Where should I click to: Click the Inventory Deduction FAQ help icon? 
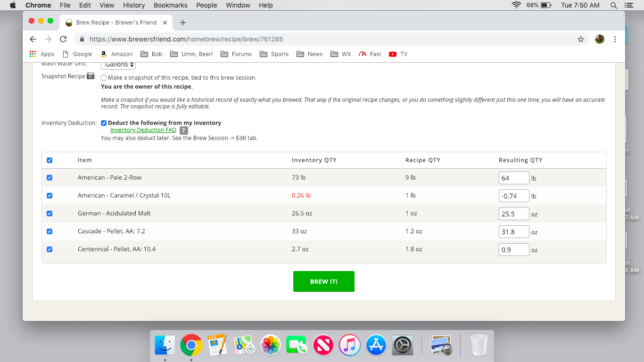[184, 131]
